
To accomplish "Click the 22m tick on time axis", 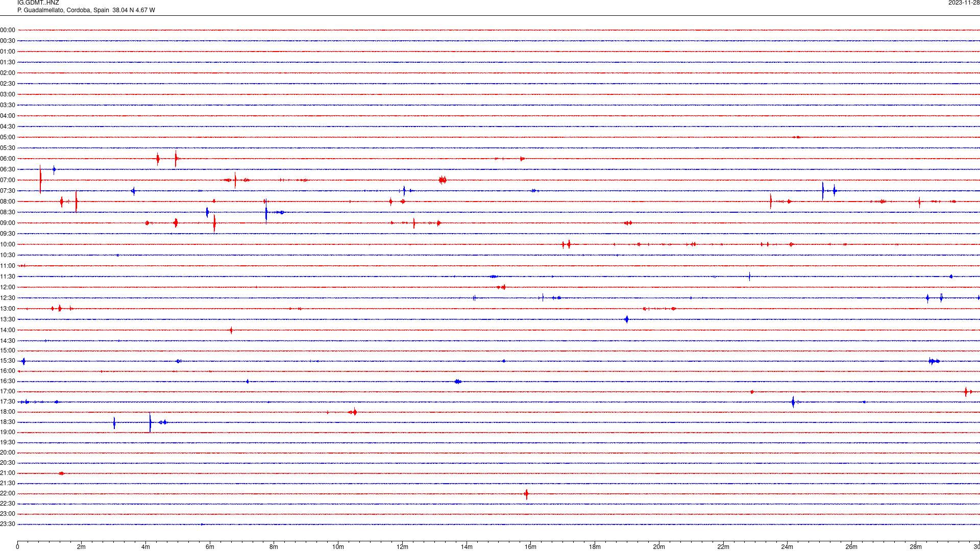I will [x=723, y=547].
